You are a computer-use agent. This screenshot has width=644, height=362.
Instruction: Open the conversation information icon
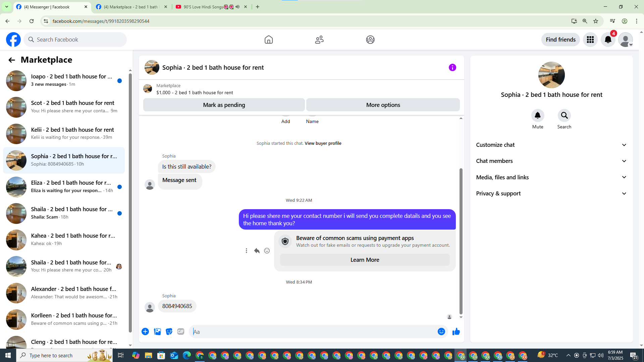click(x=452, y=68)
